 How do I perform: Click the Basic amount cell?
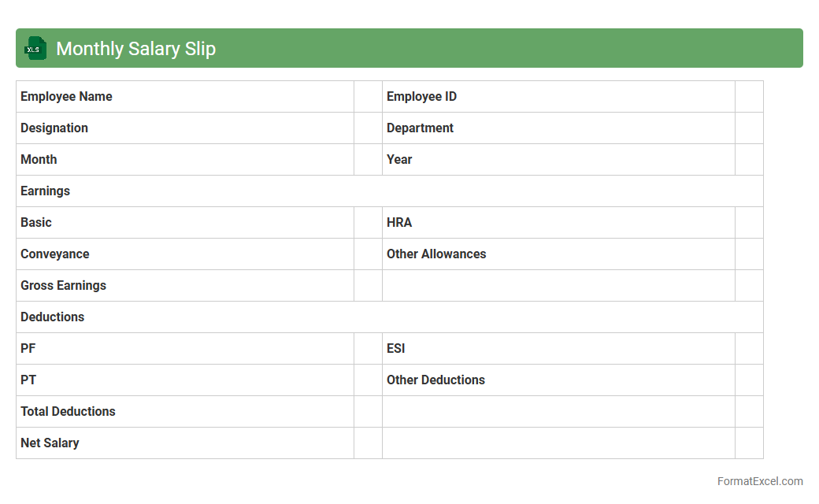point(368,223)
